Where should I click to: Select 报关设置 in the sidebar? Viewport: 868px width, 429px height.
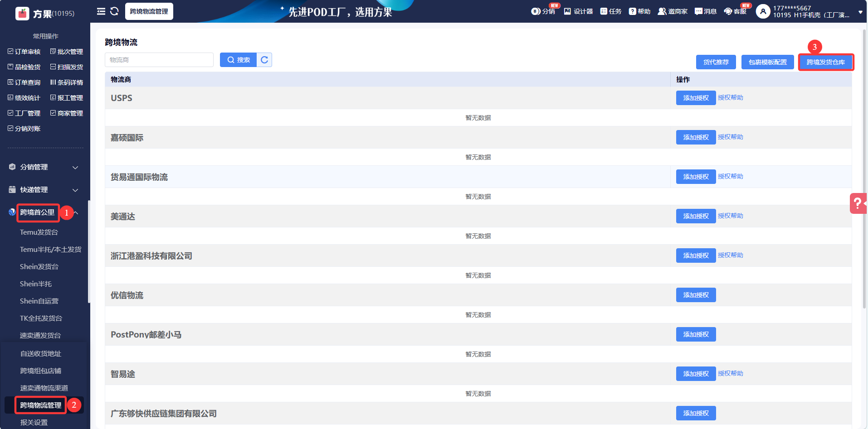point(34,423)
